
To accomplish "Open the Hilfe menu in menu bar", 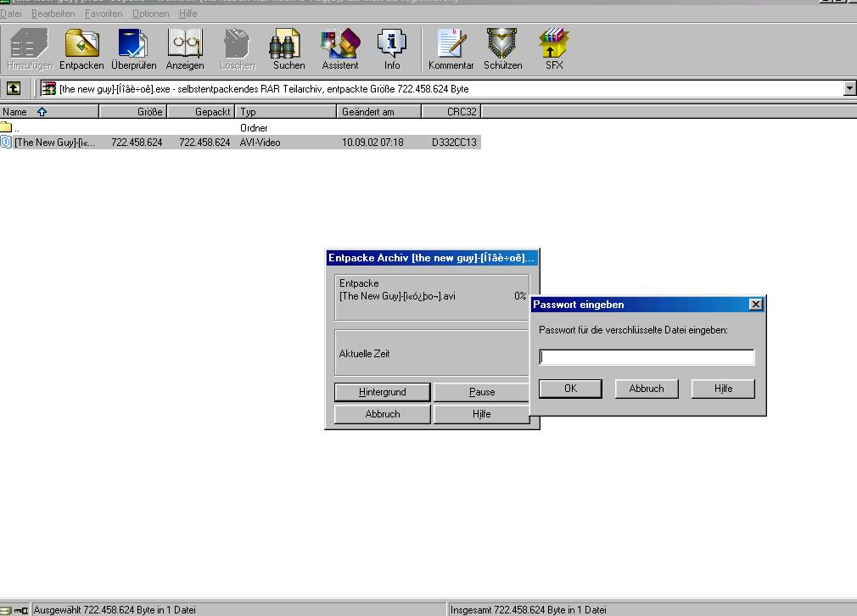I will (x=188, y=14).
